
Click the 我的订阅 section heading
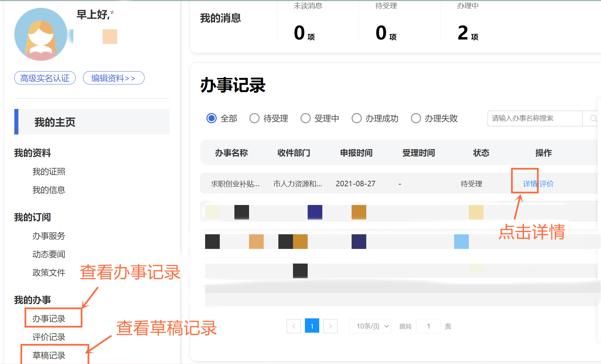click(32, 217)
